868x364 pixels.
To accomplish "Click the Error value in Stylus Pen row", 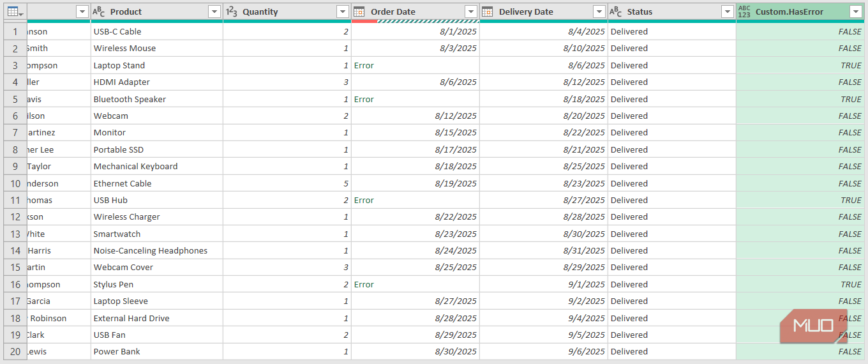I will (364, 284).
